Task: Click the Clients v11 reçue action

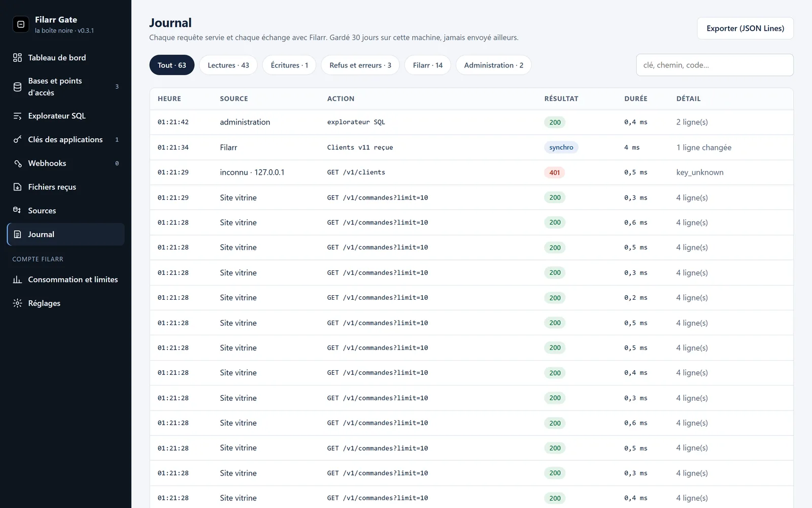Action: point(360,147)
